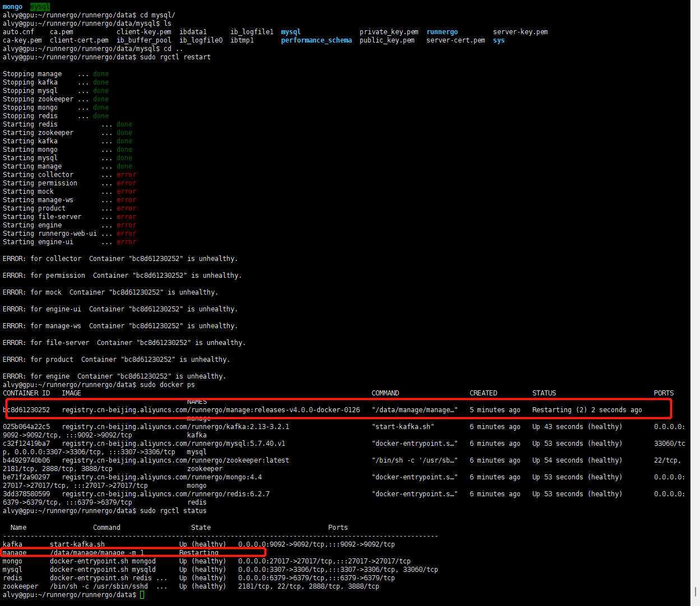Click the vertical scrollbar on the right edge
The image size is (700, 606).
(x=695, y=302)
